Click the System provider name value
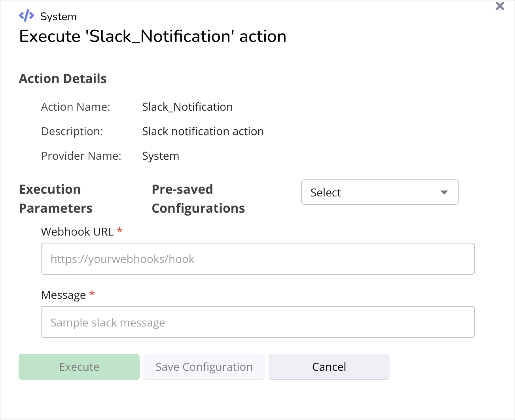515x420 pixels. 161,156
